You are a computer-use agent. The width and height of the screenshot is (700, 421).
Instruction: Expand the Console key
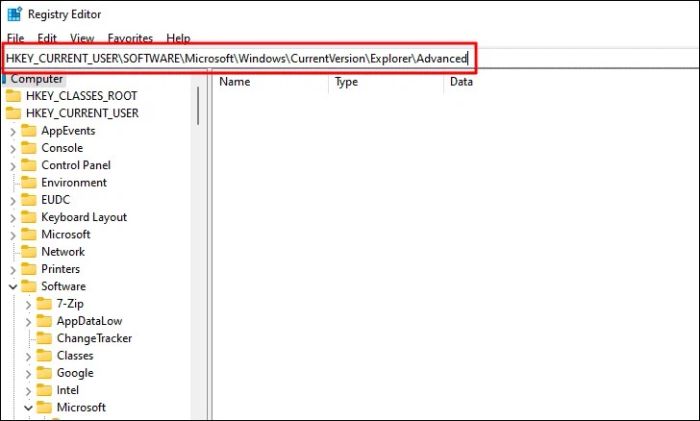pos(13,149)
